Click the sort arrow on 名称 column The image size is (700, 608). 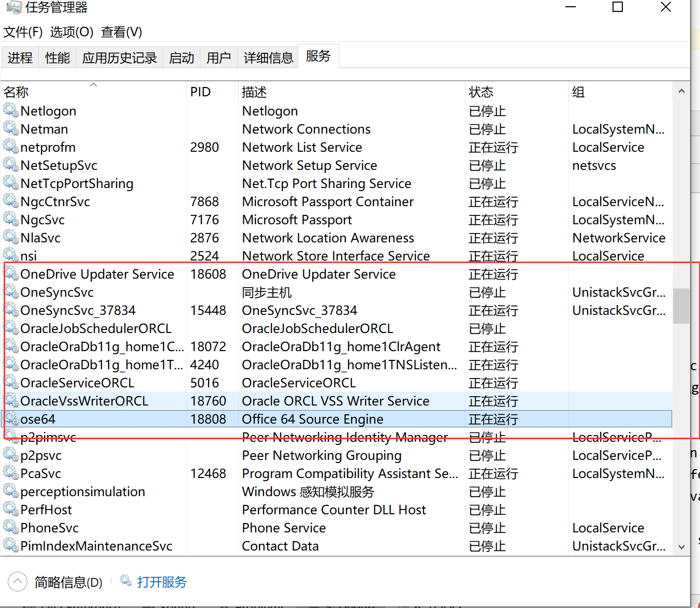pyautogui.click(x=93, y=84)
